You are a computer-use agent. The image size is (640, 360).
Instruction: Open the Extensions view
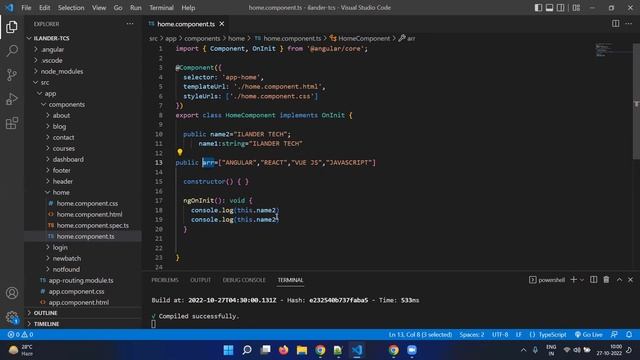[12, 123]
